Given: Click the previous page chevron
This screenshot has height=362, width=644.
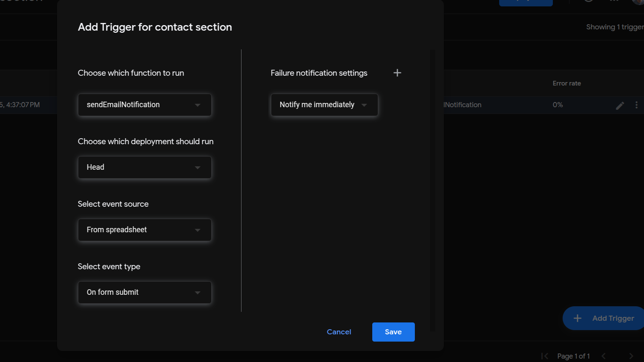Looking at the screenshot, I should point(604,356).
